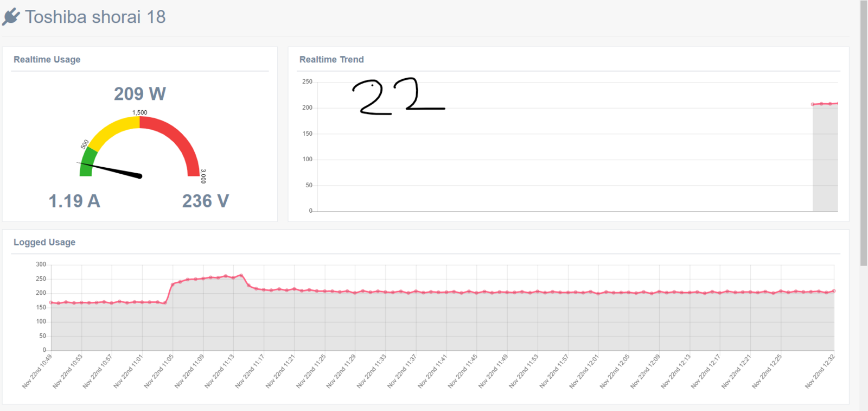Click the gauge's black needle

110,169
